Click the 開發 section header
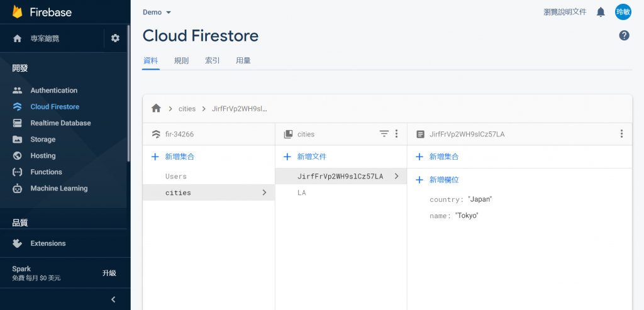 click(20, 68)
